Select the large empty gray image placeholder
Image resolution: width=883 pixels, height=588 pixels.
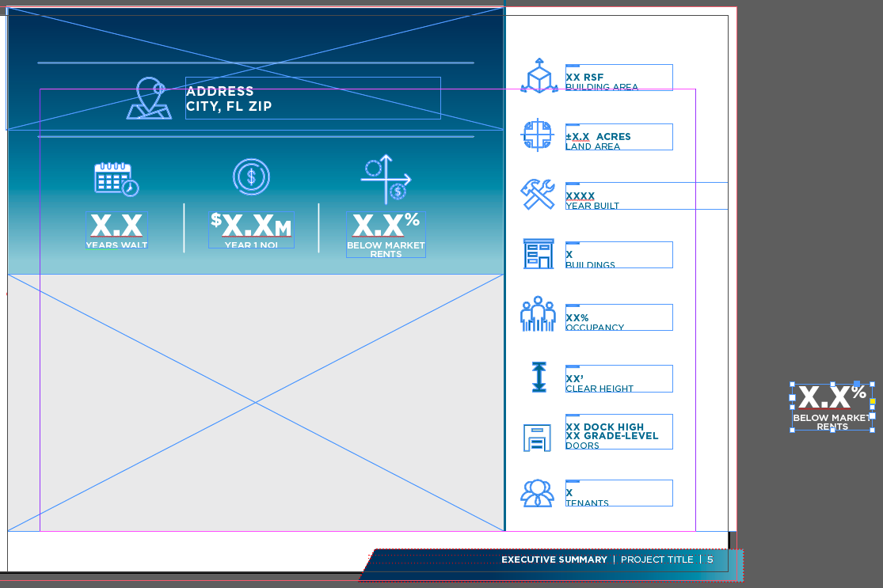click(x=256, y=403)
